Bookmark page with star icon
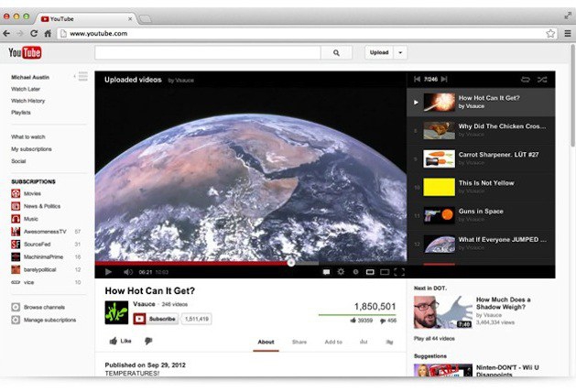The width and height of the screenshot is (576, 392). tap(550, 34)
